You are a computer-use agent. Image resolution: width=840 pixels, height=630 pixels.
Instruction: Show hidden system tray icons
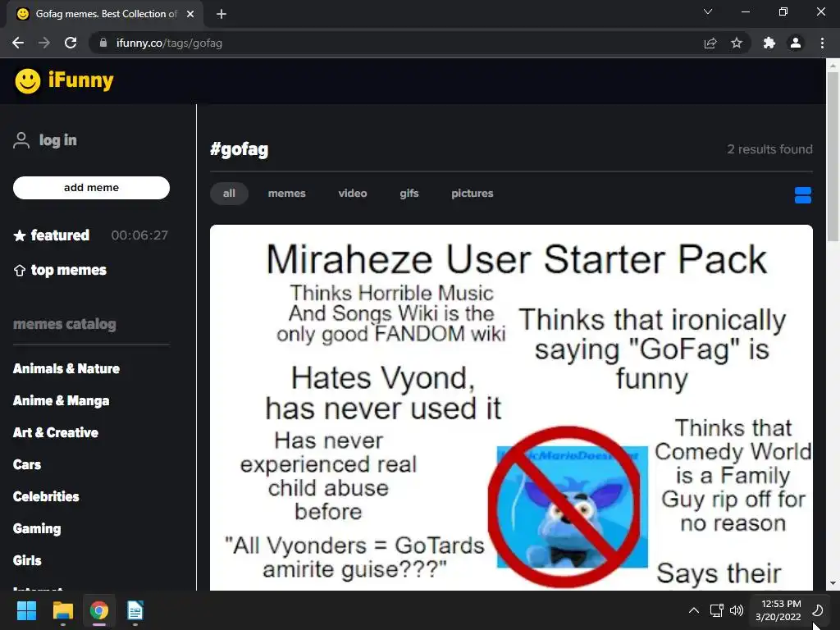click(694, 610)
